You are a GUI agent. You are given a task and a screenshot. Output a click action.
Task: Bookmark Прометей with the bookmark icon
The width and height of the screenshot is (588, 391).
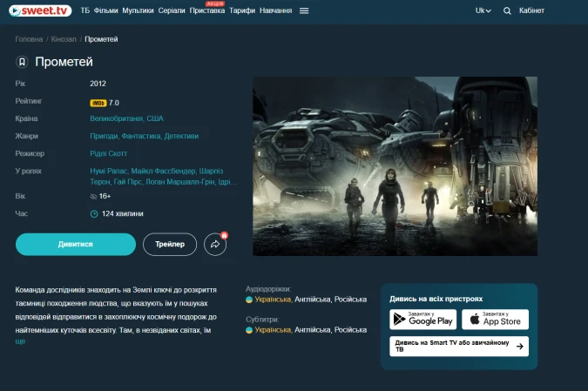pos(22,62)
